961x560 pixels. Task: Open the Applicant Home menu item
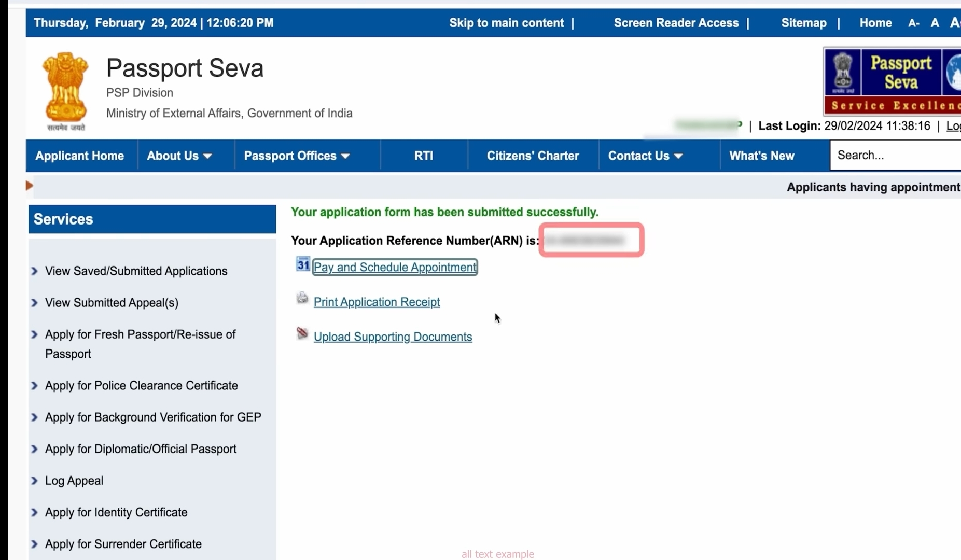point(79,156)
